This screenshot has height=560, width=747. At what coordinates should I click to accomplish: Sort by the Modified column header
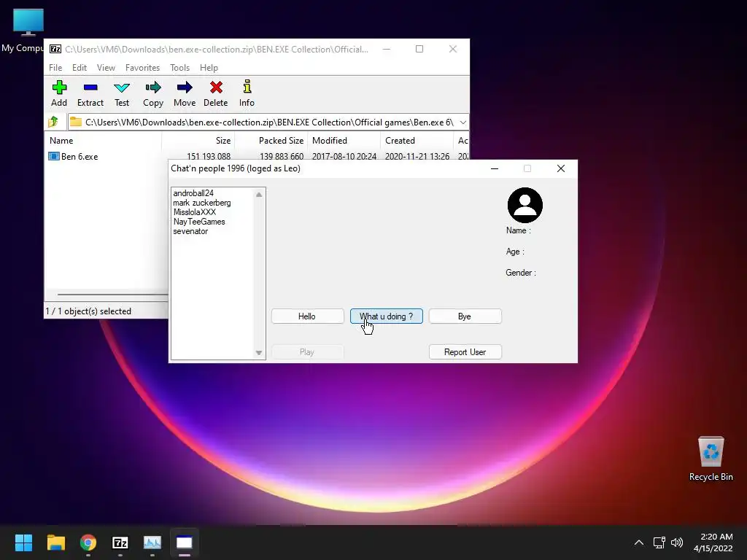(344, 141)
